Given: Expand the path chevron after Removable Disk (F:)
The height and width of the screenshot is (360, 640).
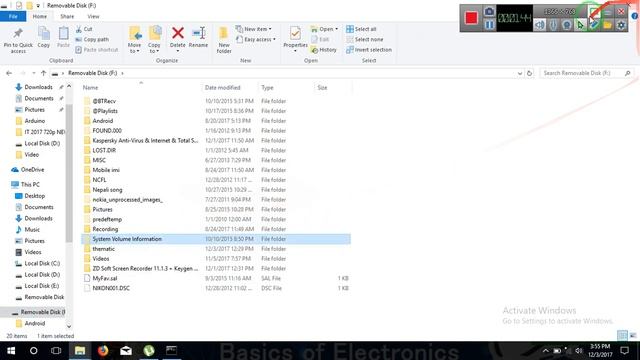Looking at the screenshot, I should (122, 73).
